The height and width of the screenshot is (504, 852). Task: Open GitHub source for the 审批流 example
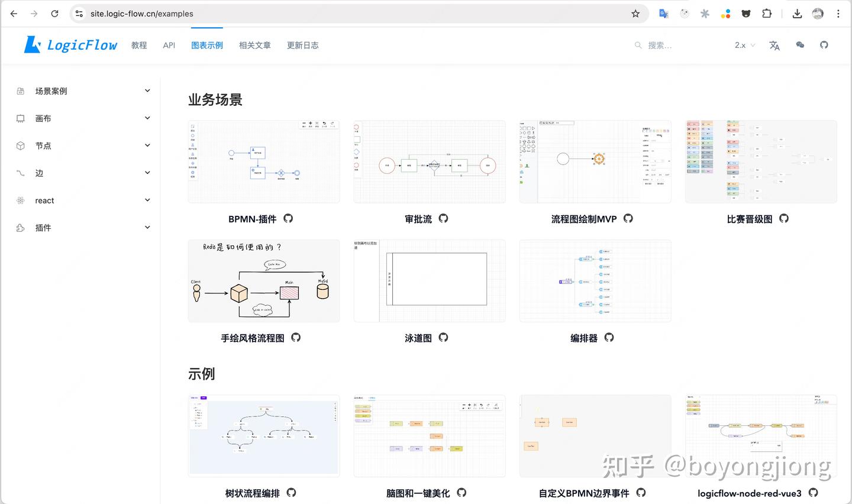pos(444,218)
